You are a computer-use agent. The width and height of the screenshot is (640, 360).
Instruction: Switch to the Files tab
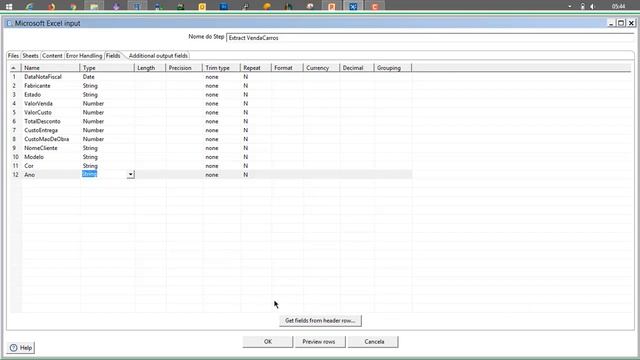point(13,56)
